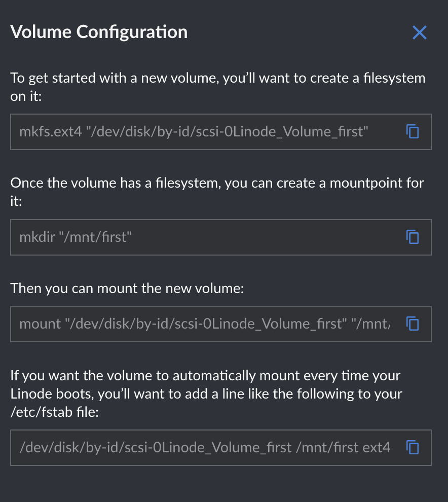
Task: Close the Volume Configuration dialog
Action: point(420,32)
